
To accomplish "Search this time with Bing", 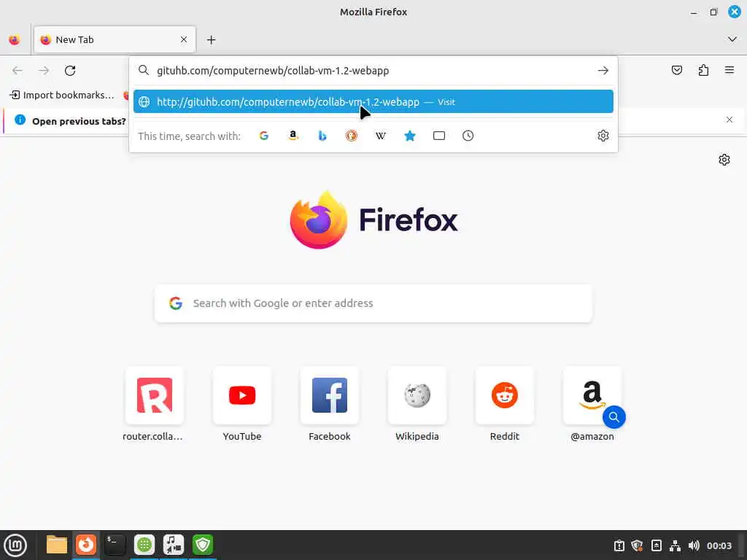I will (x=322, y=136).
